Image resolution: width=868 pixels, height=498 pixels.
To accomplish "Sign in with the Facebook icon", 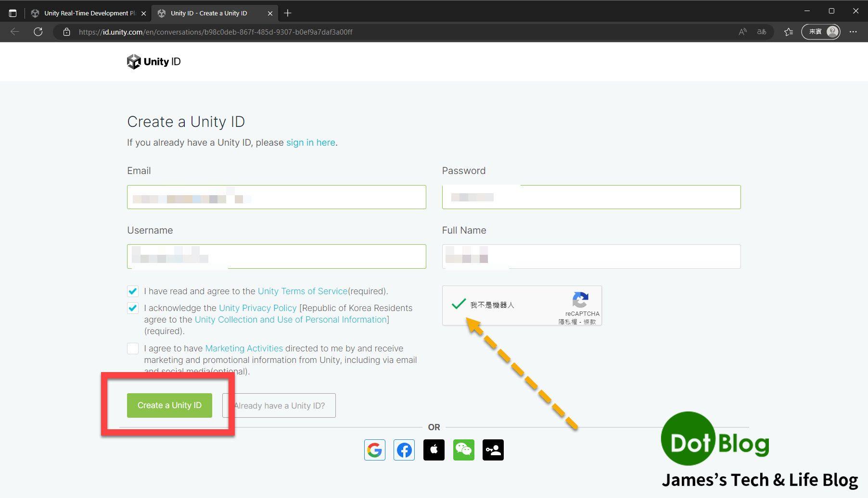I will pyautogui.click(x=404, y=450).
